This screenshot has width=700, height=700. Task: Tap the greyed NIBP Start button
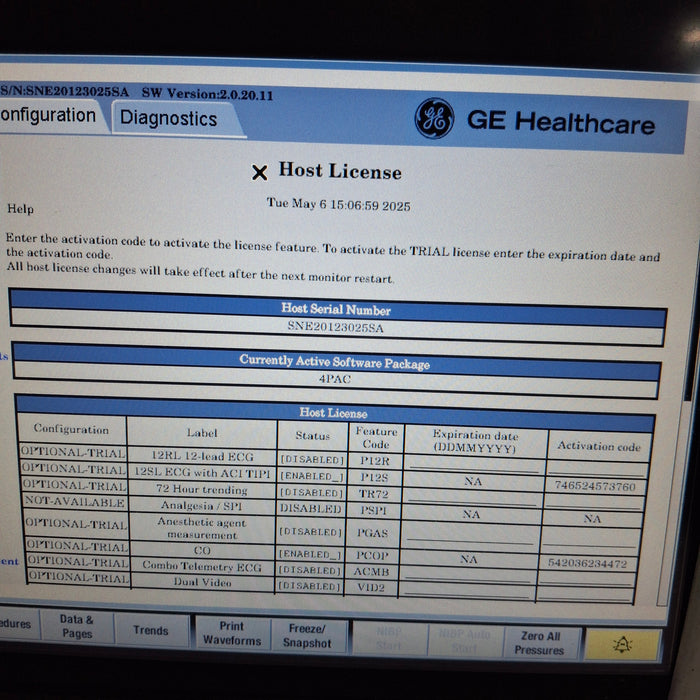(388, 638)
